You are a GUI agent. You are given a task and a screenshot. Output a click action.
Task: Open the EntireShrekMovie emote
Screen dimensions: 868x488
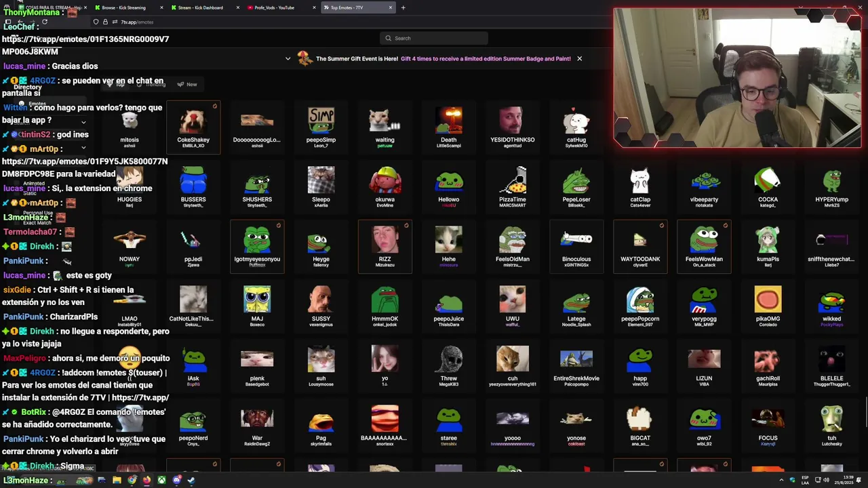click(576, 366)
